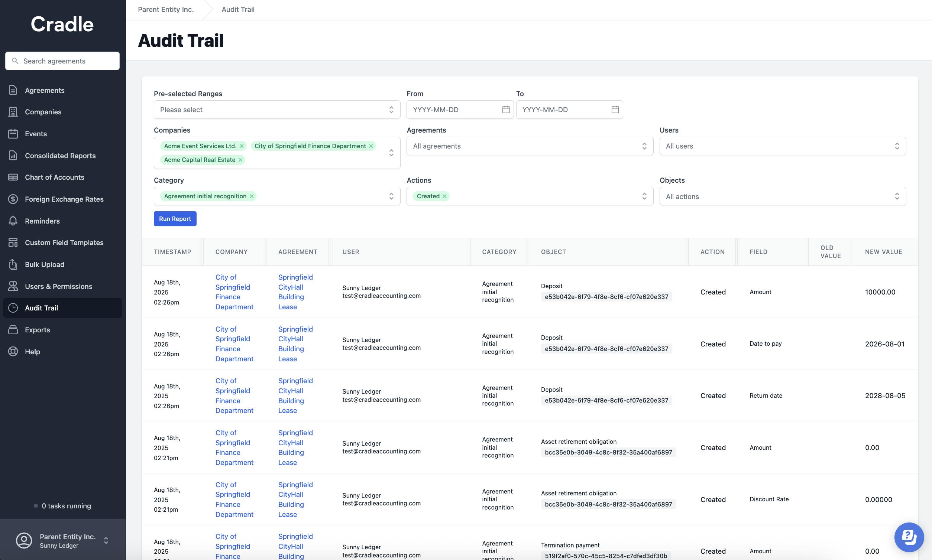Click object ID in Asset retirement obligation Amount row
932x560 pixels.
[x=608, y=452]
